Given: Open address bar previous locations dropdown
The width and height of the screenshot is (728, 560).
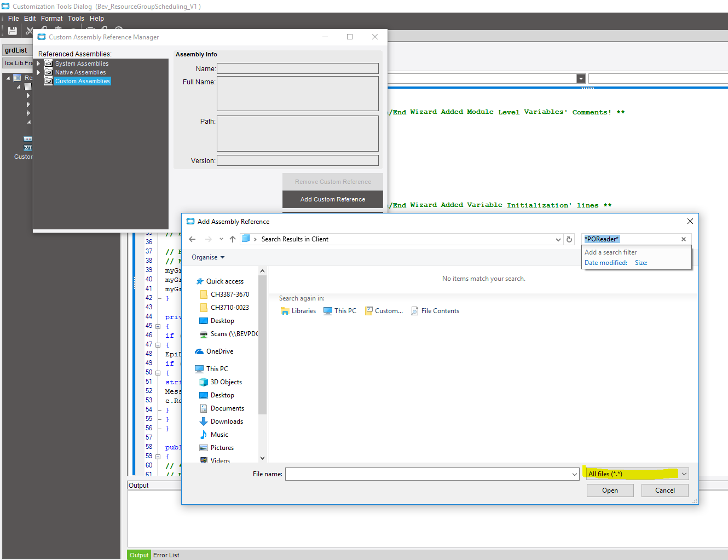Looking at the screenshot, I should [558, 239].
